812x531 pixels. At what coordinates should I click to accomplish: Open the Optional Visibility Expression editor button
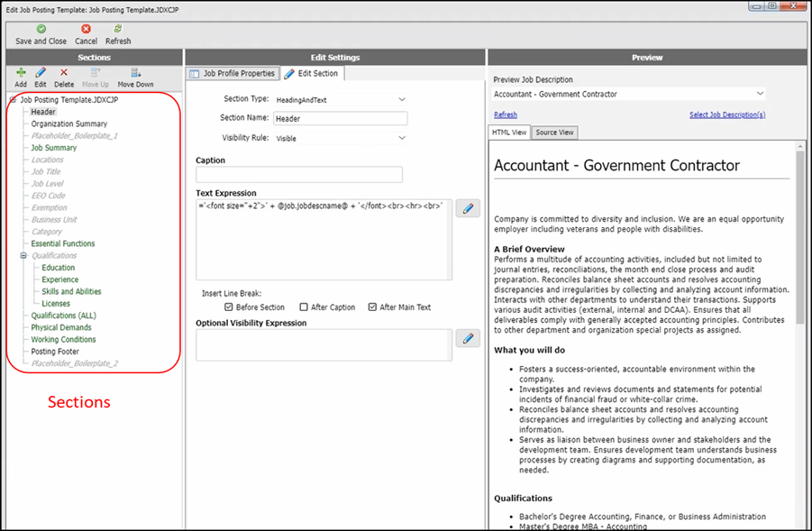coord(468,339)
